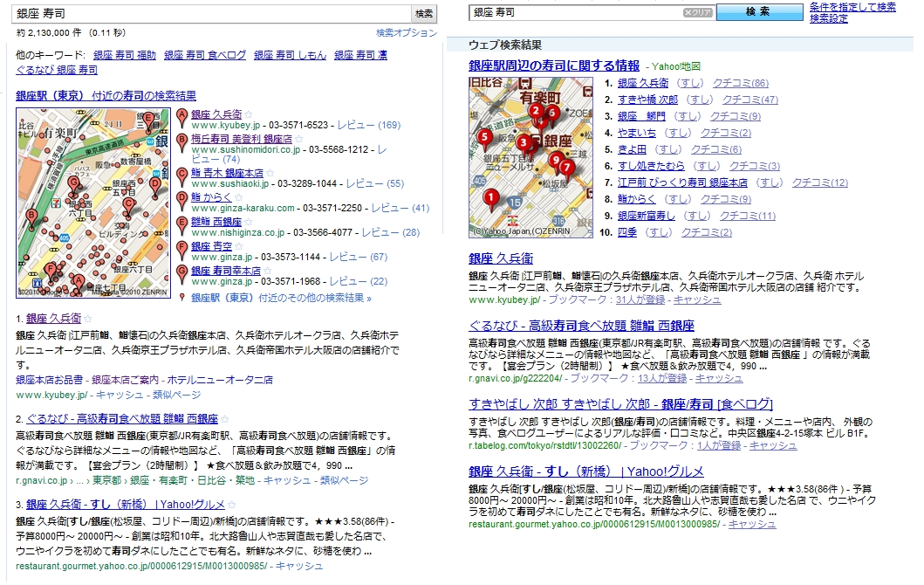Click red marker 2 on the Yahoo map

pos(536,111)
